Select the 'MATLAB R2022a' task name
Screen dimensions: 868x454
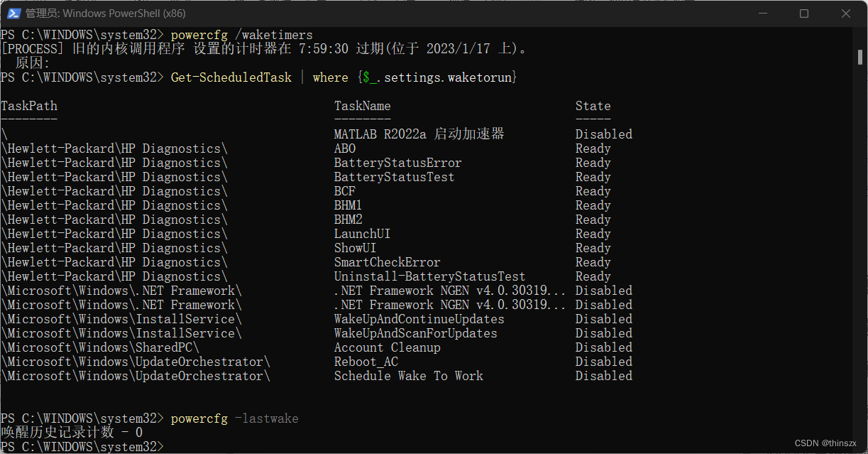[419, 134]
